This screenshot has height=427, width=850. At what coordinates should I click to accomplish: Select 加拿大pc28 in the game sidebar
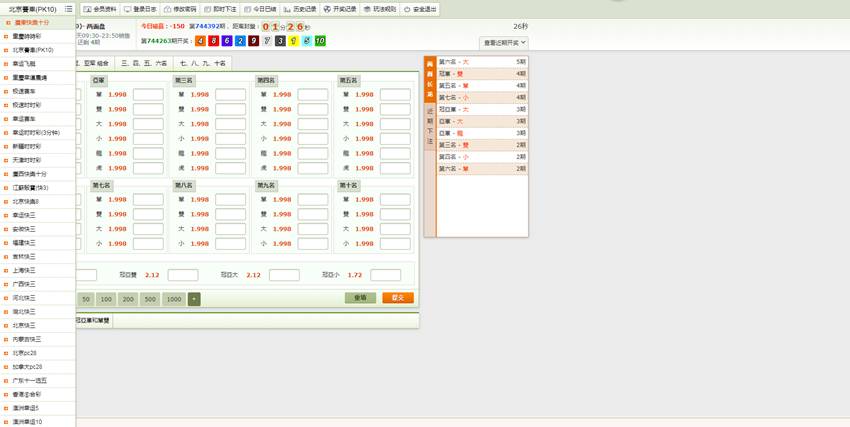(x=38, y=367)
